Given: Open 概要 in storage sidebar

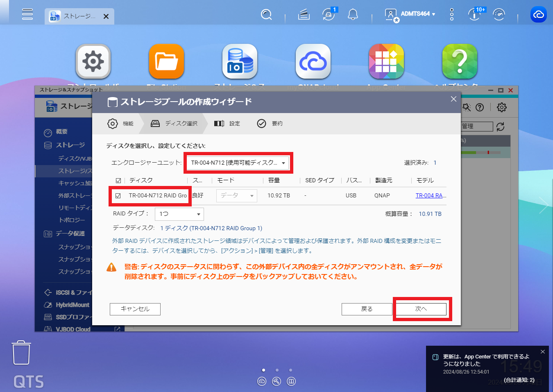Looking at the screenshot, I should 62,132.
